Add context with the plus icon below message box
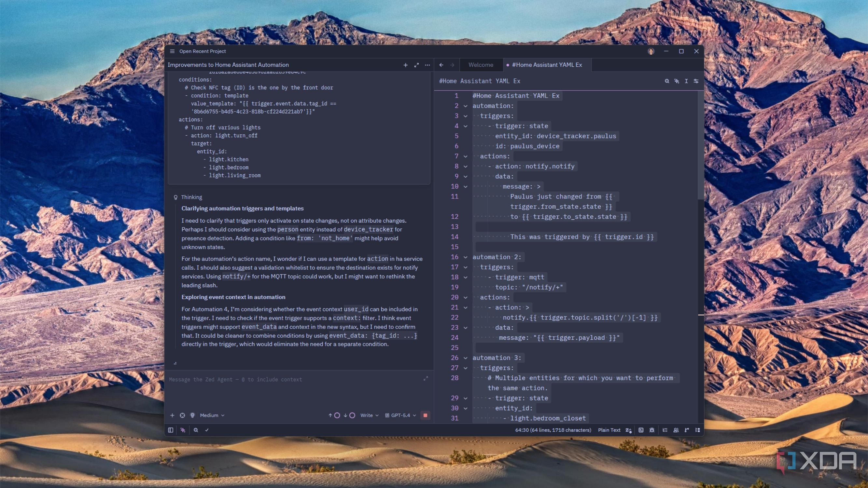Screen dimensions: 868x488 172,415
